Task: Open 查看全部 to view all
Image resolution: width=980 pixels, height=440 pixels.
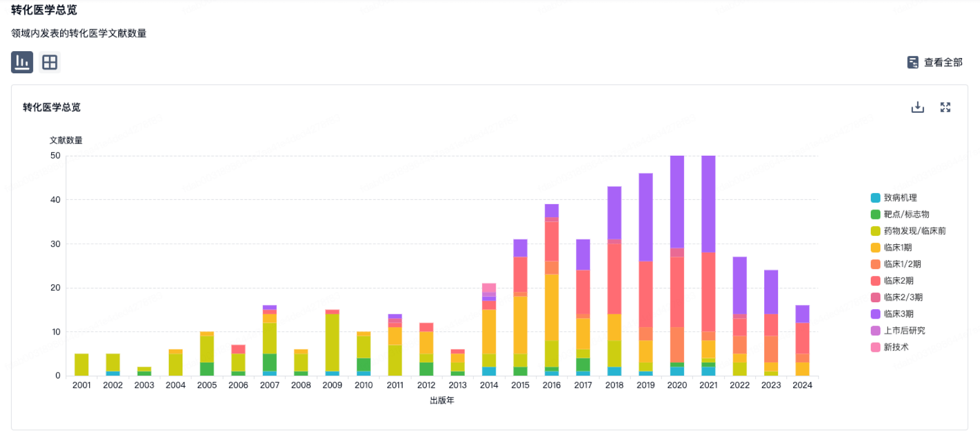Action: 943,62
